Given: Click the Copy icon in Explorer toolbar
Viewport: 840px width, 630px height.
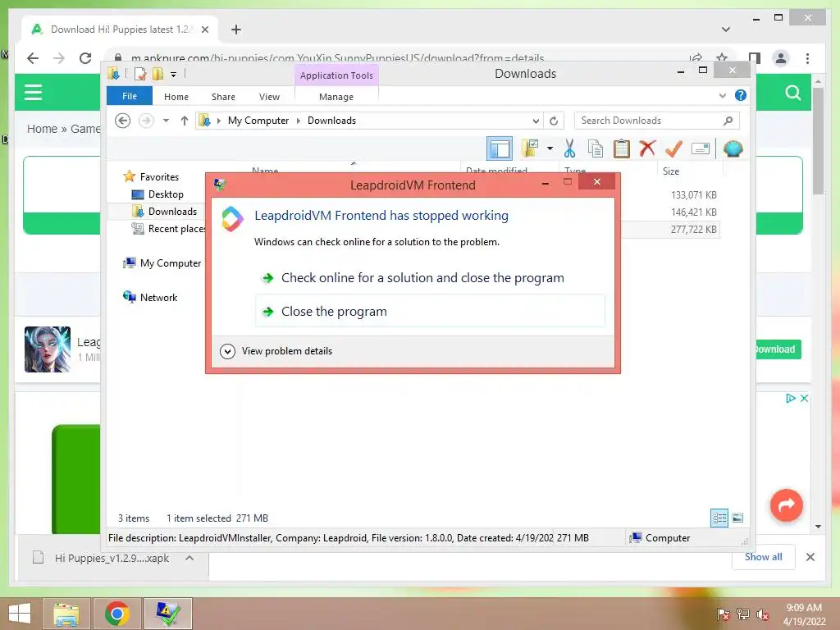Looking at the screenshot, I should [x=596, y=148].
